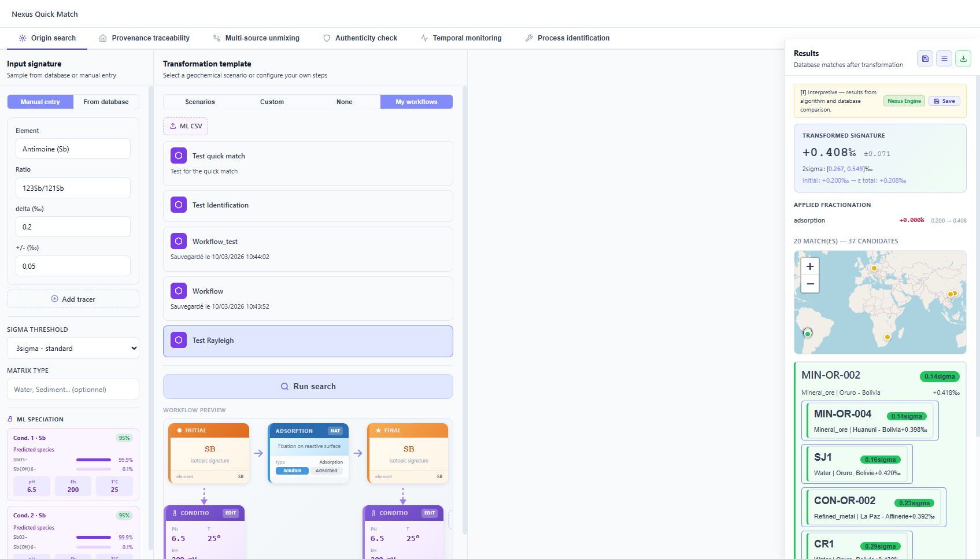The width and height of the screenshot is (980, 559).
Task: Open the Workflow saved at 10:43:52
Action: (x=308, y=298)
